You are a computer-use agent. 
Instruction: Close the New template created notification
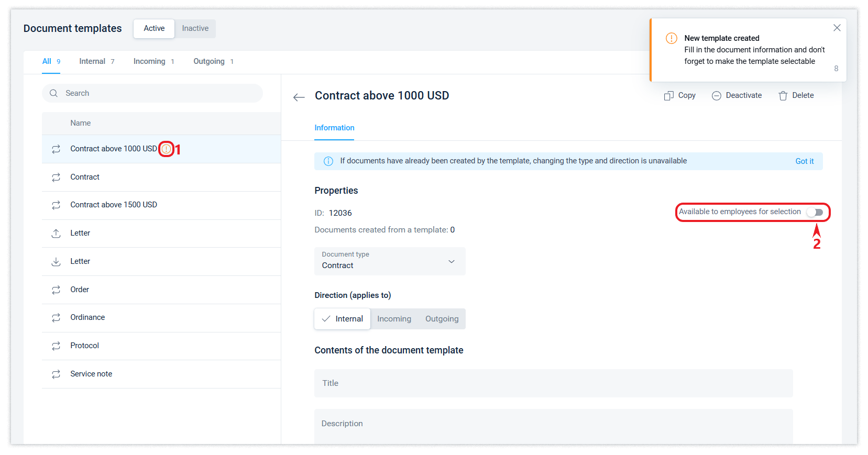837,28
